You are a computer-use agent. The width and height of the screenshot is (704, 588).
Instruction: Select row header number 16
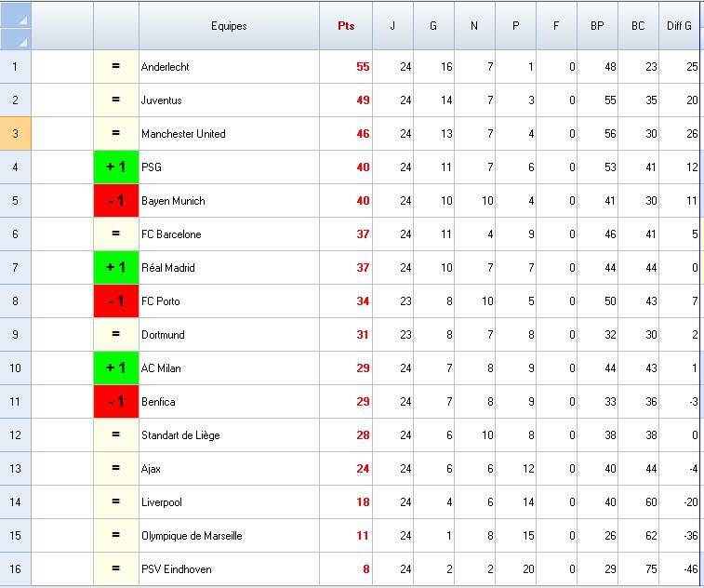(x=15, y=569)
